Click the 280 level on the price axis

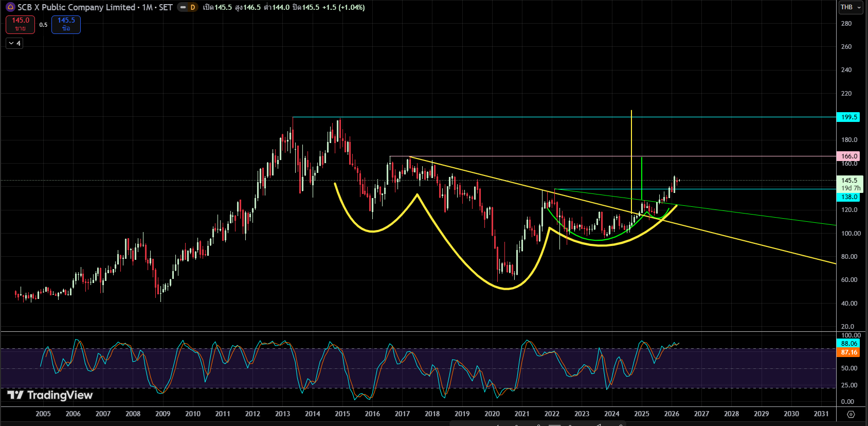pyautogui.click(x=846, y=24)
